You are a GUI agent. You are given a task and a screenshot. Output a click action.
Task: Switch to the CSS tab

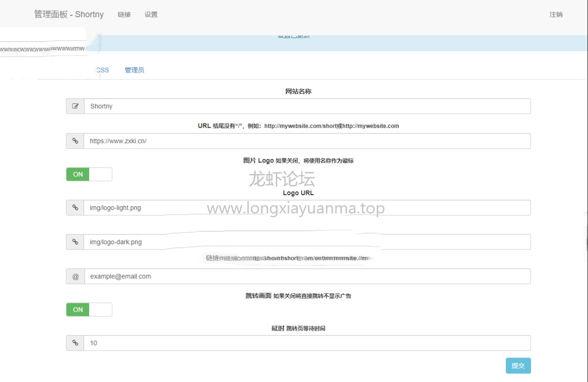coord(102,70)
